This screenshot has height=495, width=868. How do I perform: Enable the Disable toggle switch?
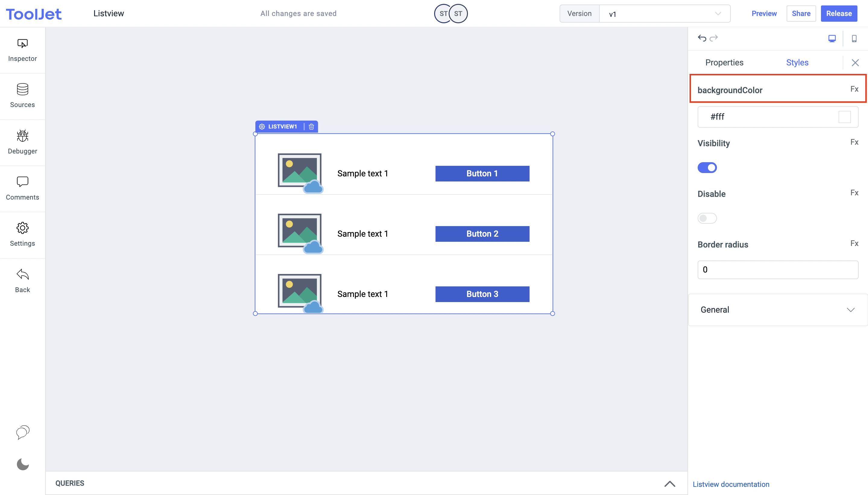707,218
